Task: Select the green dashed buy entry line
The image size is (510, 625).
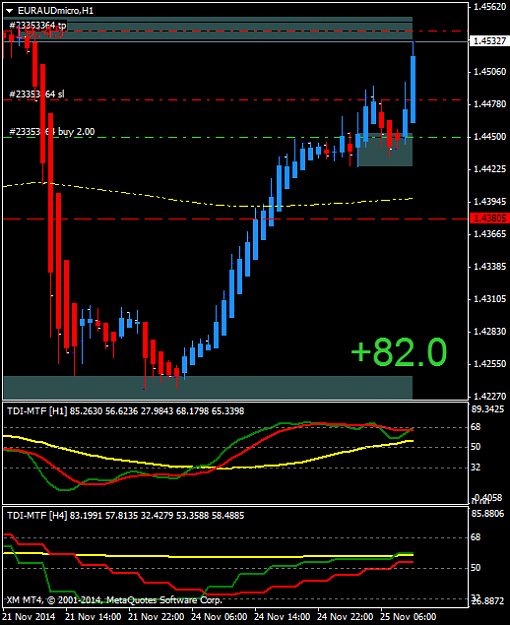Action: [x=235, y=138]
